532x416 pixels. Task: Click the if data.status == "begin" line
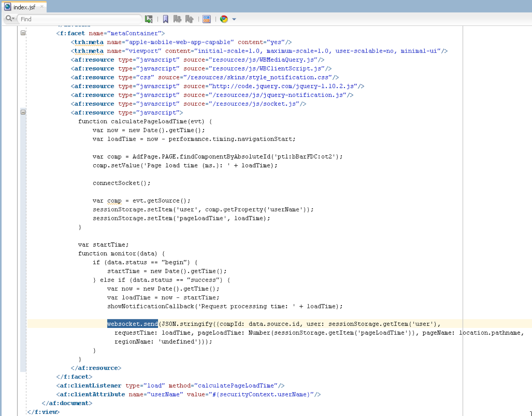click(145, 262)
